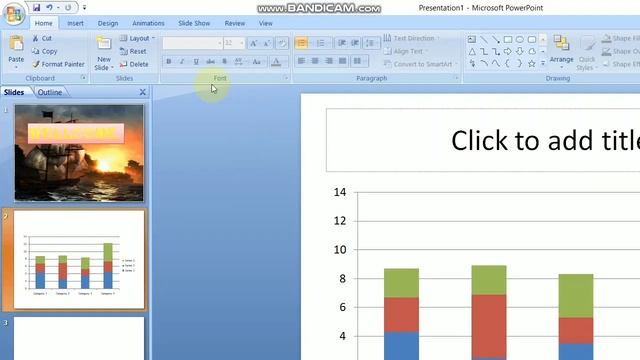The height and width of the screenshot is (360, 640).
Task: Click Shrink Font icon
Action: pyautogui.click(x=267, y=43)
